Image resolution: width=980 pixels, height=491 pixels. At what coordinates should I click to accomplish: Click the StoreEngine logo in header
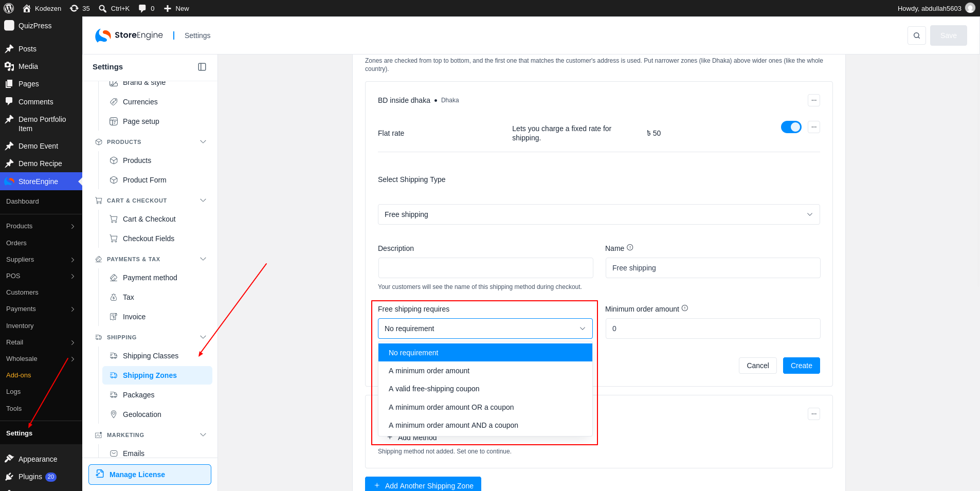[129, 35]
